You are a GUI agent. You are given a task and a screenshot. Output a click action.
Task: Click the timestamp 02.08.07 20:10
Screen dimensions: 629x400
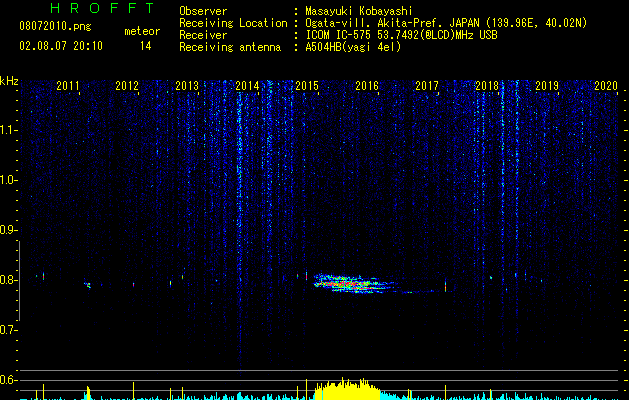click(x=61, y=46)
